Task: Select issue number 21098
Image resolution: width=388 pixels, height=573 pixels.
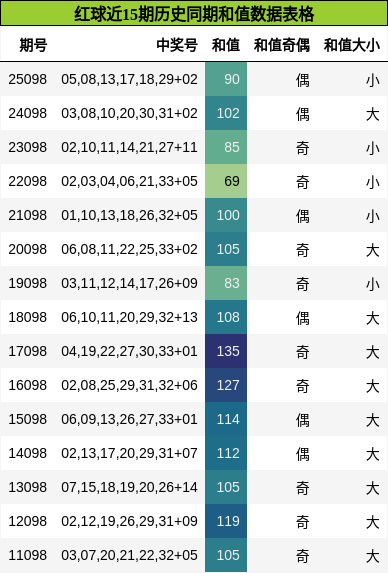Action: 28,215
